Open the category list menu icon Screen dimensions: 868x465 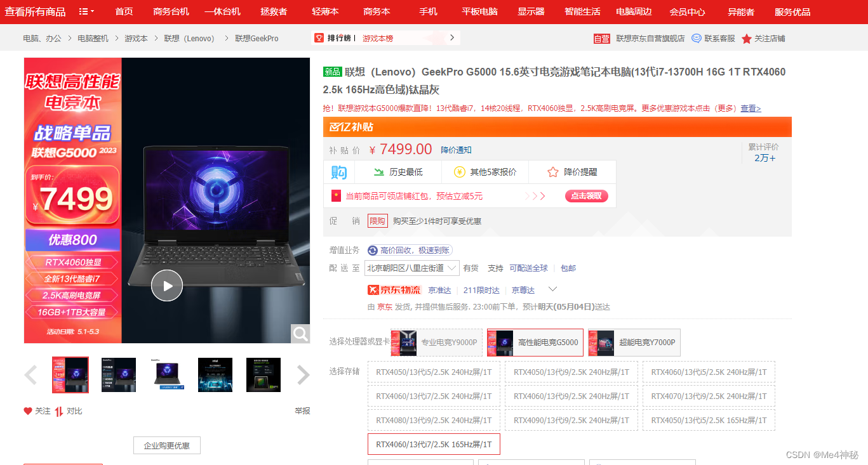pyautogui.click(x=86, y=11)
